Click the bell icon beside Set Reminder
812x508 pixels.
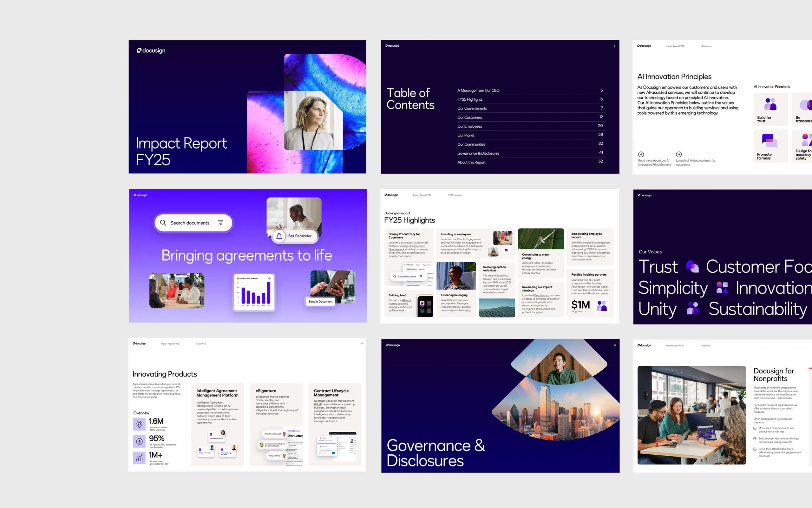click(279, 236)
